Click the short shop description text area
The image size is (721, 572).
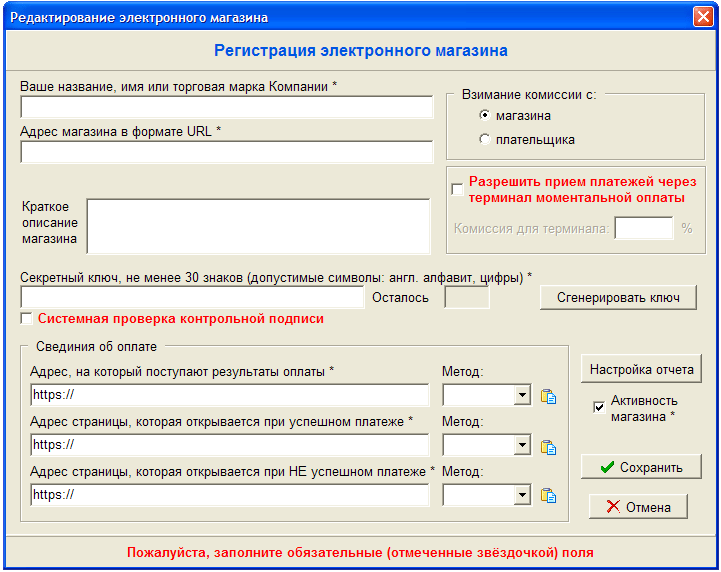258,226
